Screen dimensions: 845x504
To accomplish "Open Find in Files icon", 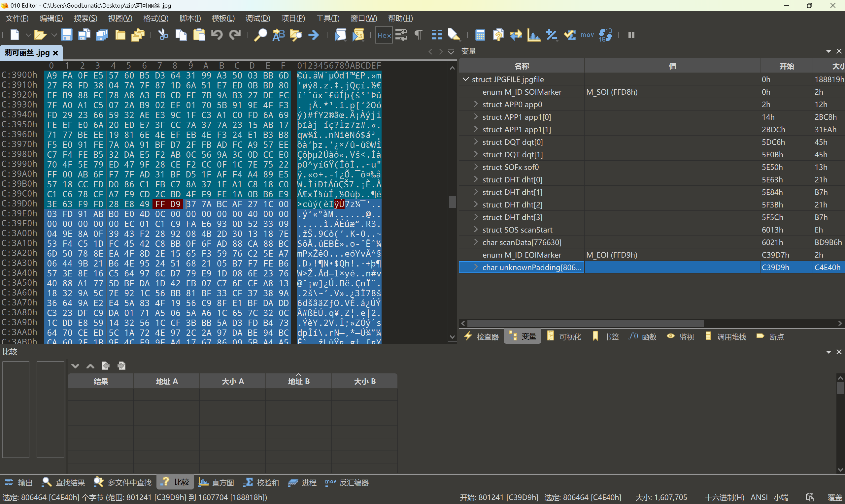I will 296,35.
